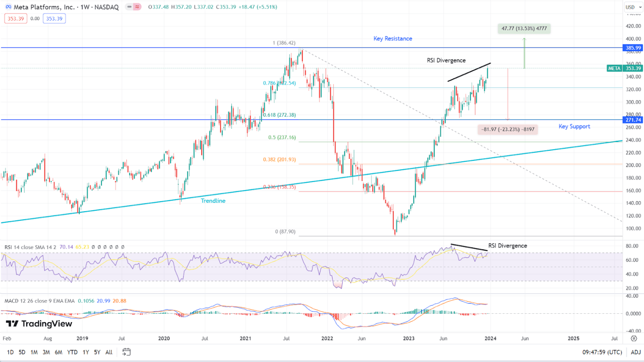Open the Go to date calendar icon
Screen dimensions: 644x362
pos(126,352)
